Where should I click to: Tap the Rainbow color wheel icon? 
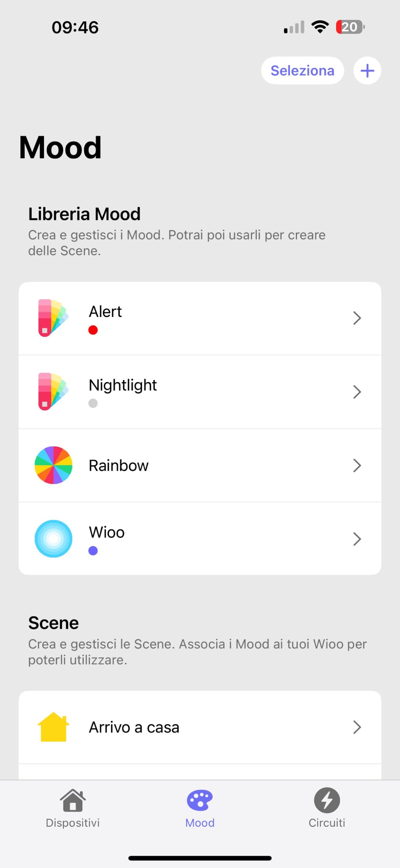pyautogui.click(x=54, y=465)
